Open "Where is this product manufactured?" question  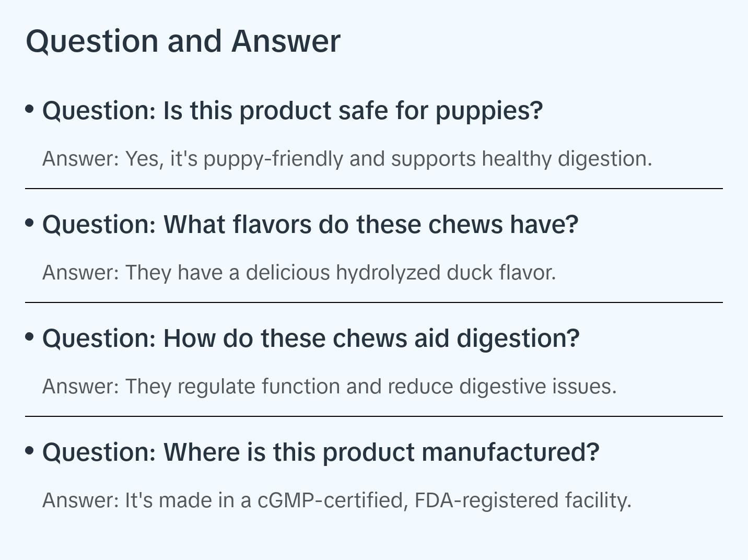coord(321,452)
